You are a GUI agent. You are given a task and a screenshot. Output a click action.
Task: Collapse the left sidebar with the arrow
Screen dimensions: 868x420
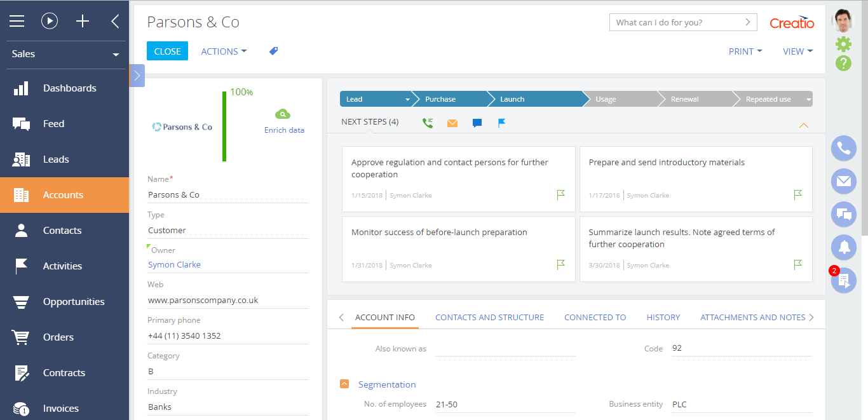pos(115,21)
